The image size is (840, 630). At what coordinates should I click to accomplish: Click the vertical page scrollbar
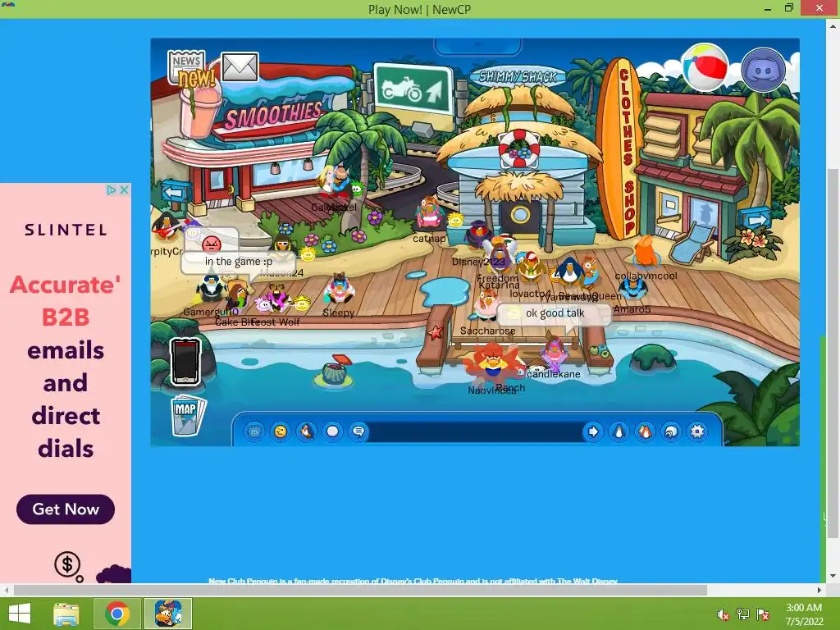(x=832, y=354)
